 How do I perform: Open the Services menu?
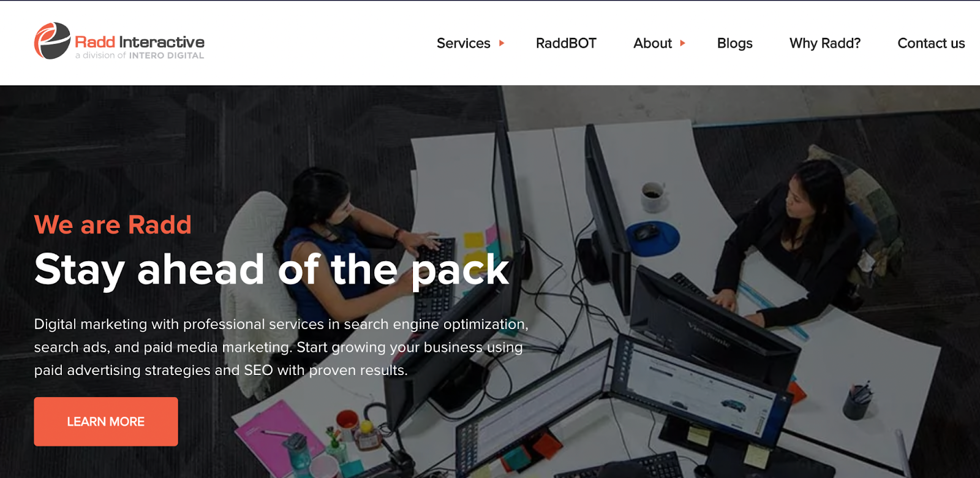click(x=464, y=43)
